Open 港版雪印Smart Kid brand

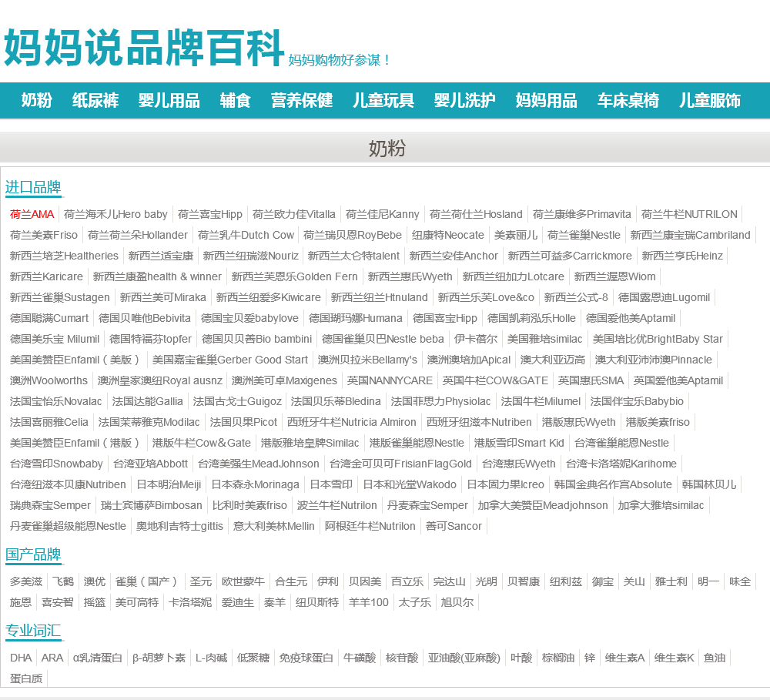point(519,443)
